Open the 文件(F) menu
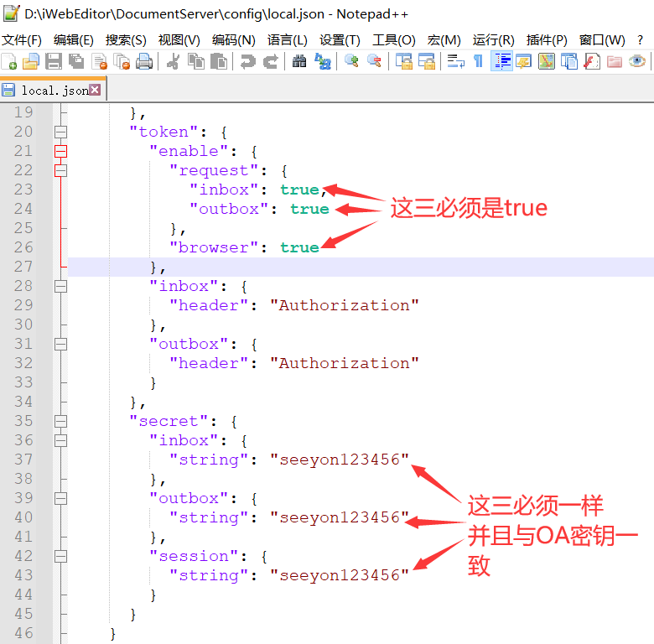This screenshot has width=654, height=644. (x=22, y=40)
